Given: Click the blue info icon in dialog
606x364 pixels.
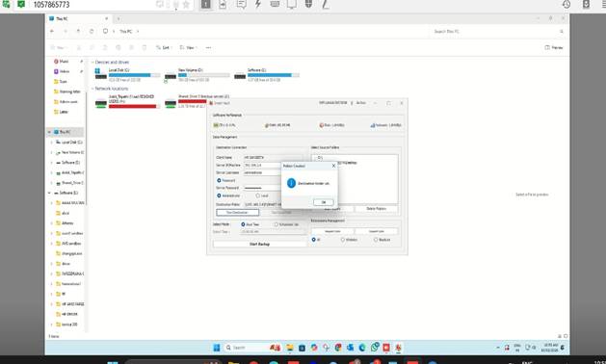Looking at the screenshot, I should tap(291, 183).
